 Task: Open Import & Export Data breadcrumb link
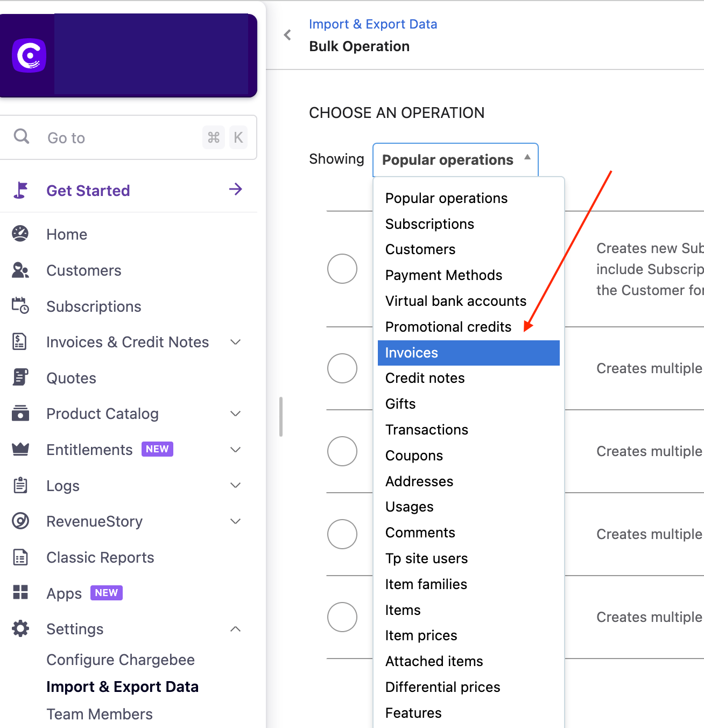click(x=372, y=24)
